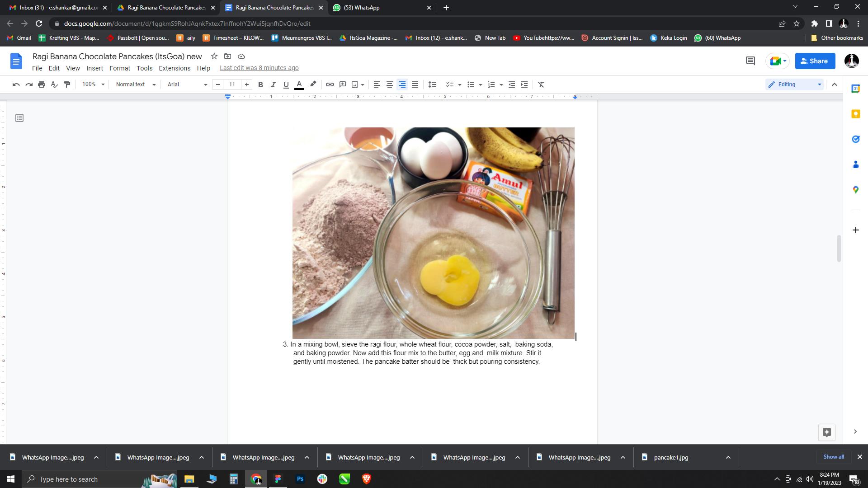
Task: Click the Print icon in toolbar
Action: point(42,84)
